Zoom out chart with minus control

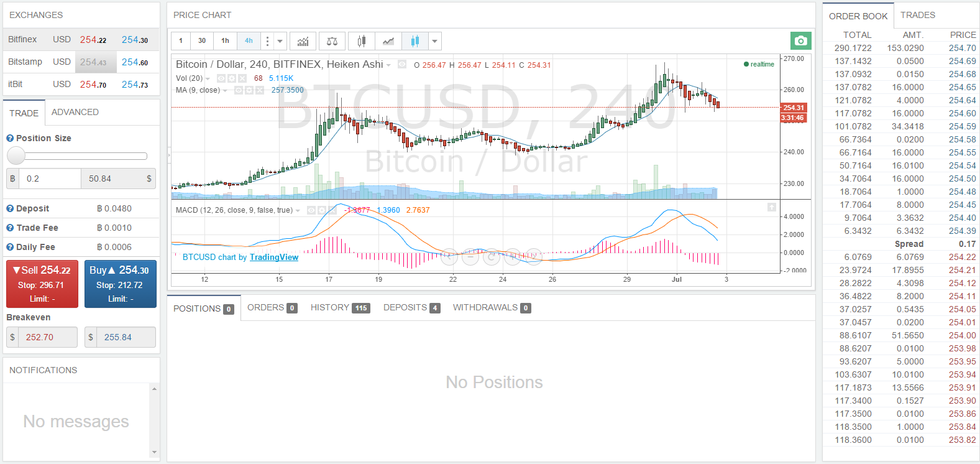470,256
